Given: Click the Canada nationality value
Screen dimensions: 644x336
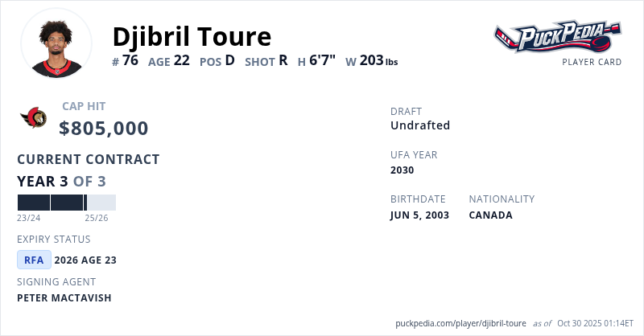Looking at the screenshot, I should 490,215.
